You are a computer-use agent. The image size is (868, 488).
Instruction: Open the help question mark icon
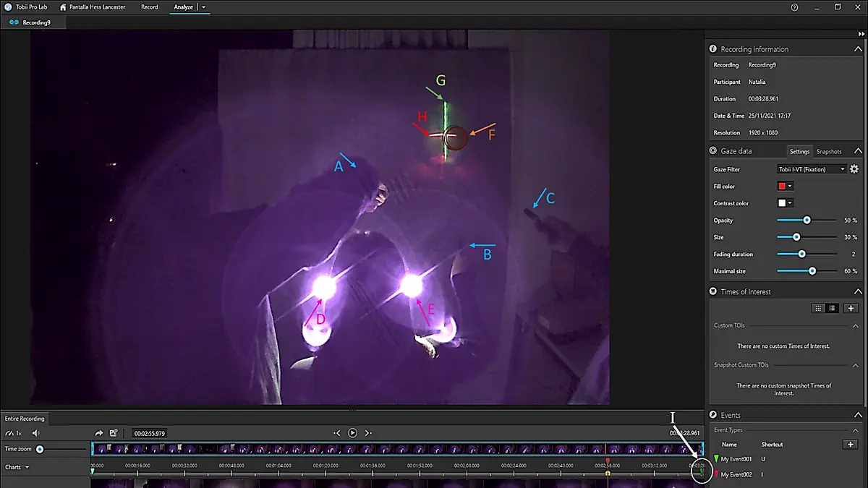[x=794, y=7]
